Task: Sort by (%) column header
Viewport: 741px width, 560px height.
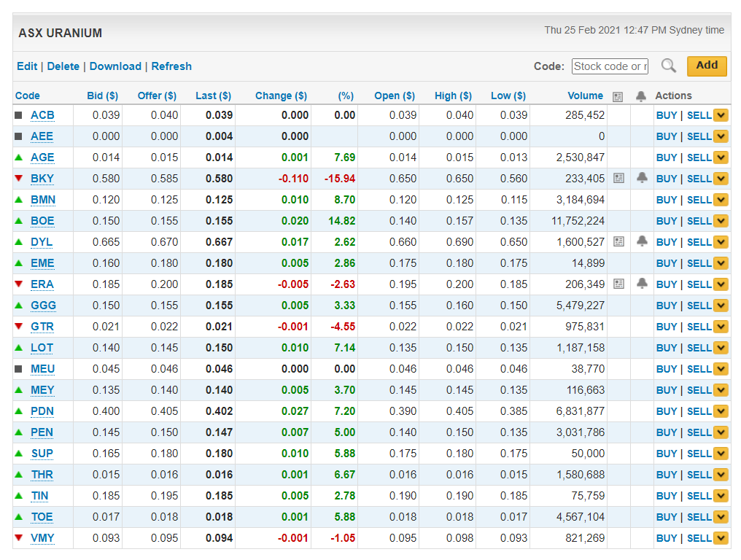Action: pos(346,96)
